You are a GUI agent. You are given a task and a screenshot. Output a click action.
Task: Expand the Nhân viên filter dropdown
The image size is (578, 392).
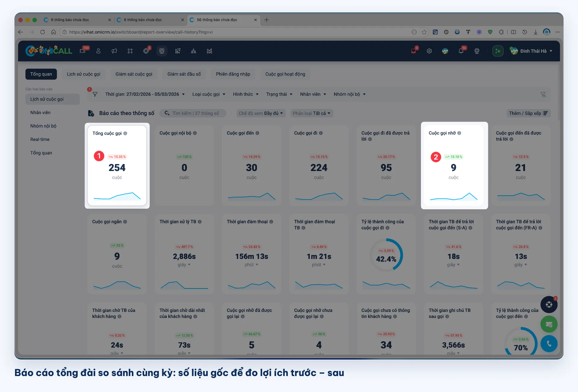click(x=313, y=94)
